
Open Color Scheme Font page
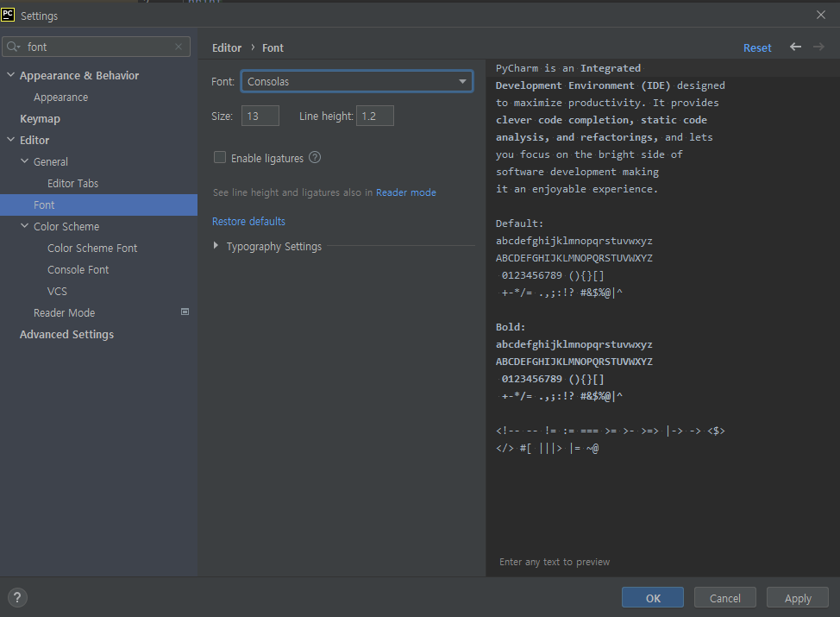(92, 249)
